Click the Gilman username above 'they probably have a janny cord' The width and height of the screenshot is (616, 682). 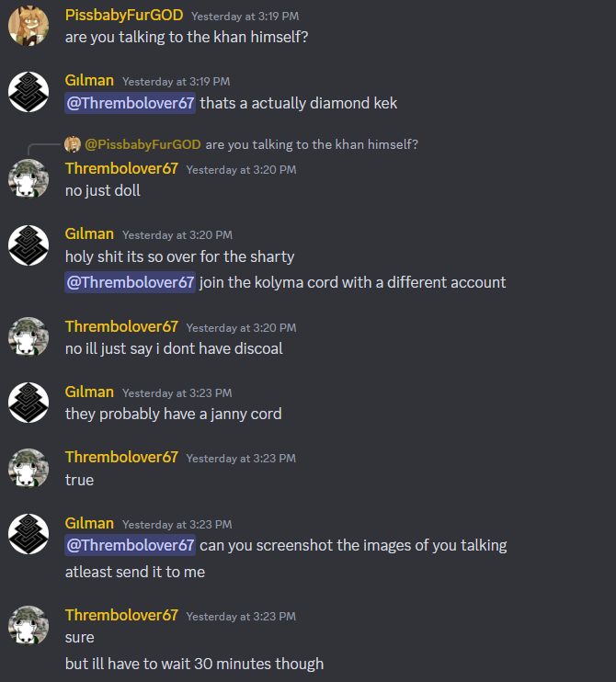(x=89, y=392)
